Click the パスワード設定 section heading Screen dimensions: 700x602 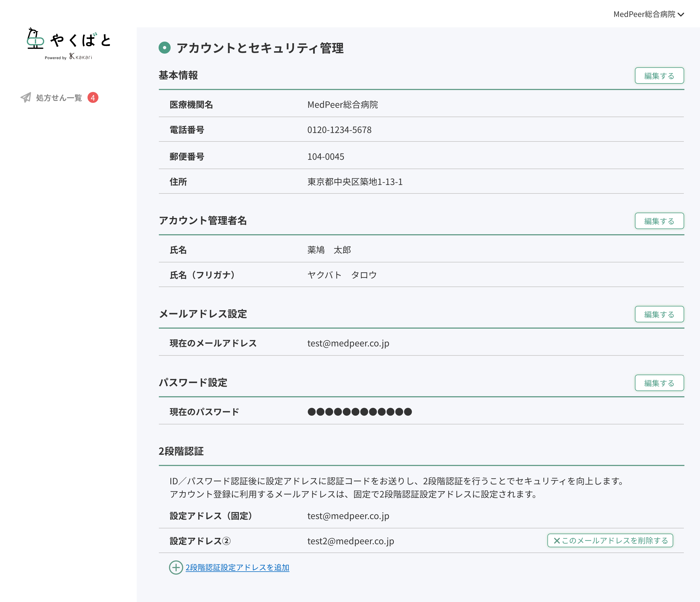point(193,382)
